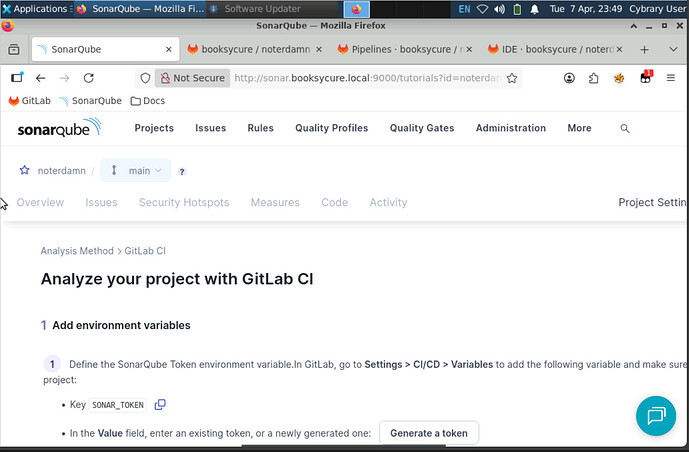Close the SonarQube tab
The image size is (689, 452).
[169, 50]
